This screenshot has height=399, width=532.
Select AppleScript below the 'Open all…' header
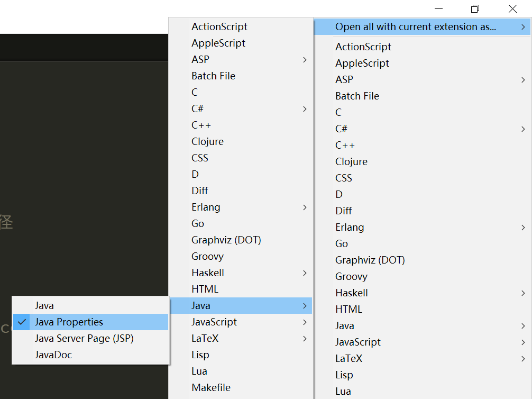pos(422,63)
